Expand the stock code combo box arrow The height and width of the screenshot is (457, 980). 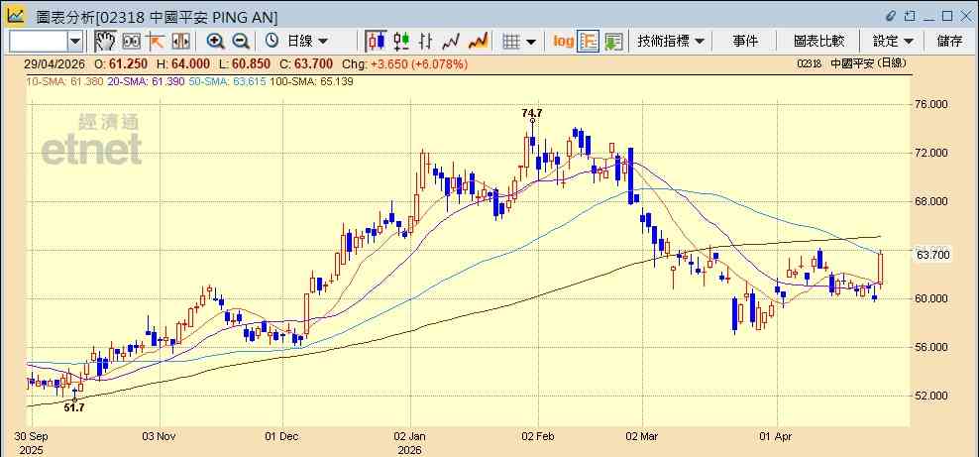tap(75, 42)
